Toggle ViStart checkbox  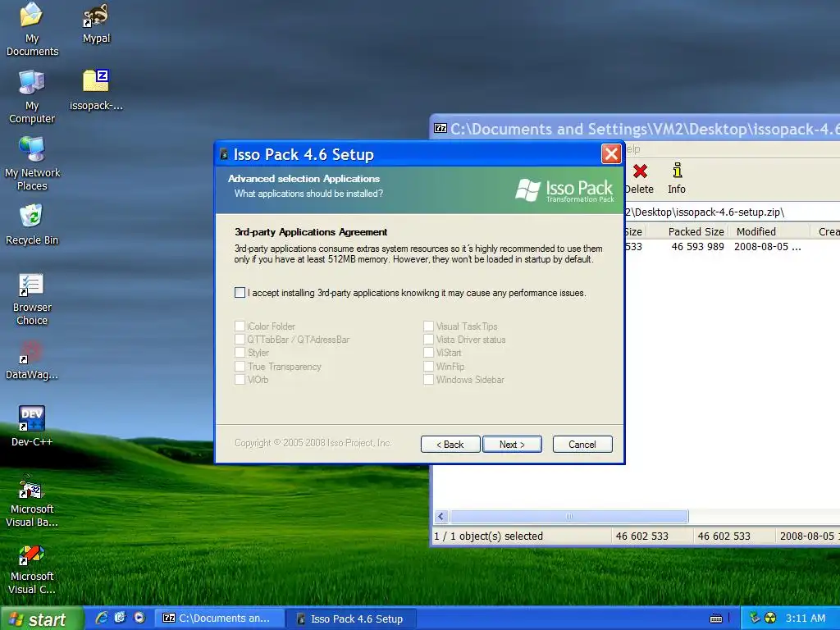(428, 353)
